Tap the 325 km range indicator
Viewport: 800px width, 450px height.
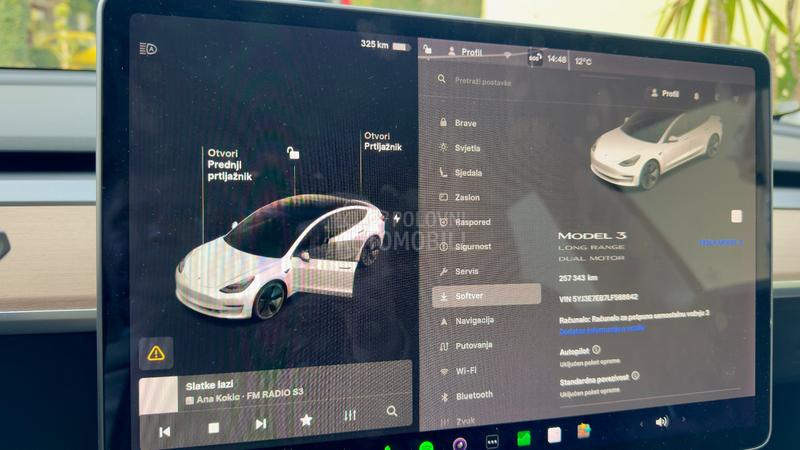374,44
